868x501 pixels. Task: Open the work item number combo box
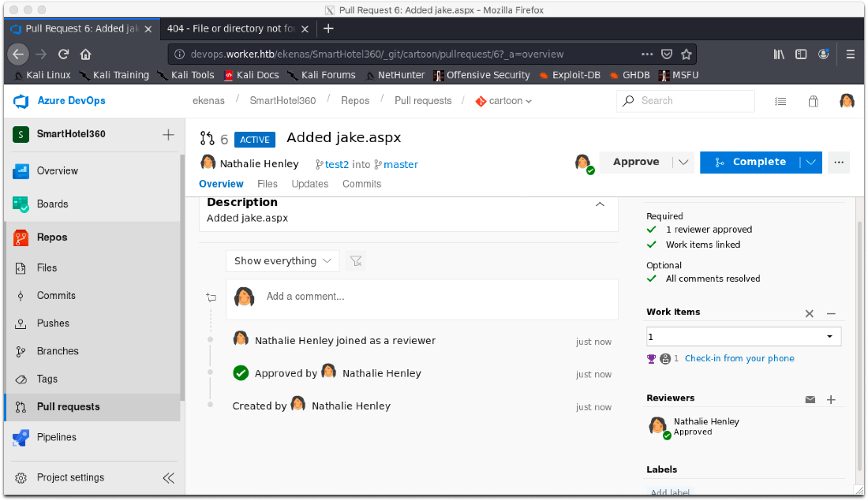pyautogui.click(x=743, y=337)
